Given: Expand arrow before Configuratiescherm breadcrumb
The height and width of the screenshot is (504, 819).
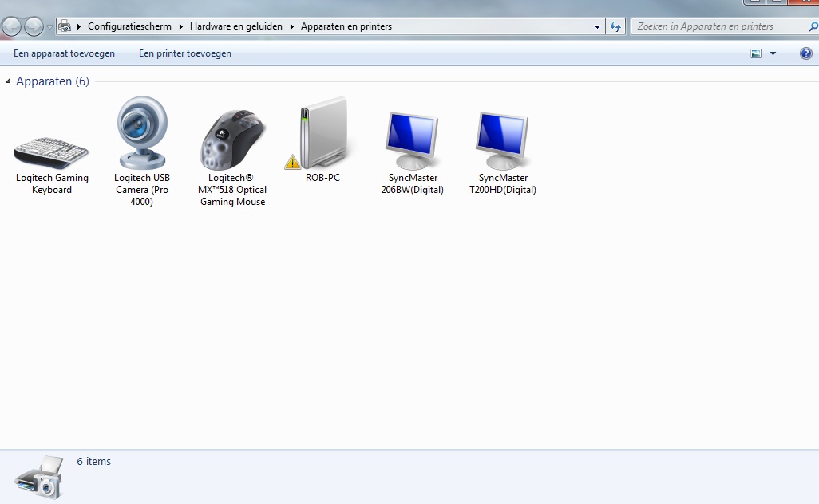Looking at the screenshot, I should (x=79, y=26).
